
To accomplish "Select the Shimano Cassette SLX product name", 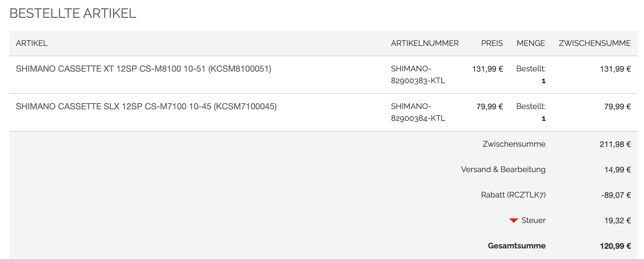I will pos(146,106).
